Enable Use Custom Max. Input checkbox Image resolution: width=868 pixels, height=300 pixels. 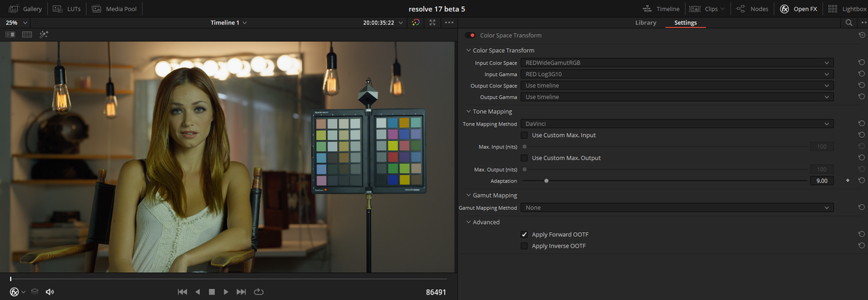tap(524, 135)
